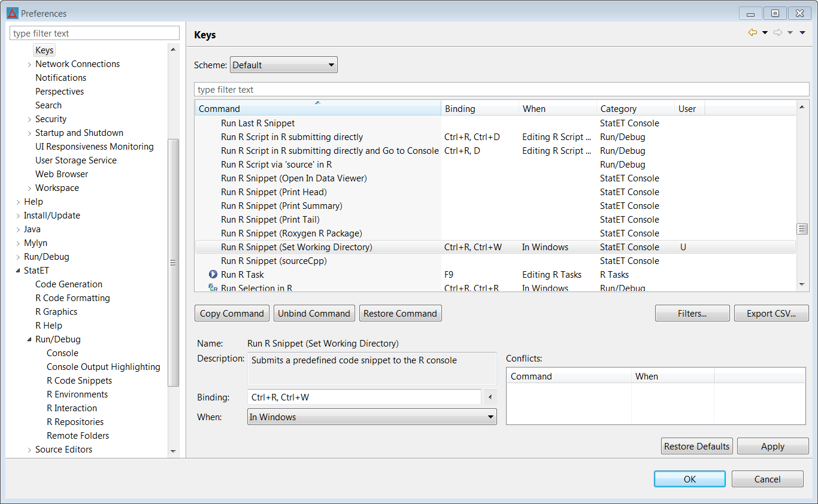Image resolution: width=818 pixels, height=504 pixels.
Task: Expand the Java preferences node
Action: click(x=18, y=229)
